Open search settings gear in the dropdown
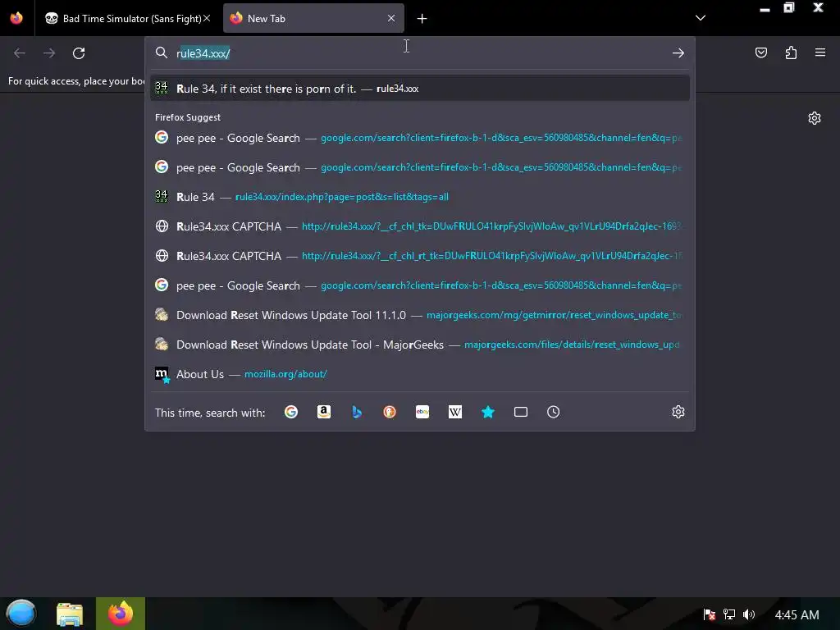The height and width of the screenshot is (630, 840). click(x=678, y=412)
